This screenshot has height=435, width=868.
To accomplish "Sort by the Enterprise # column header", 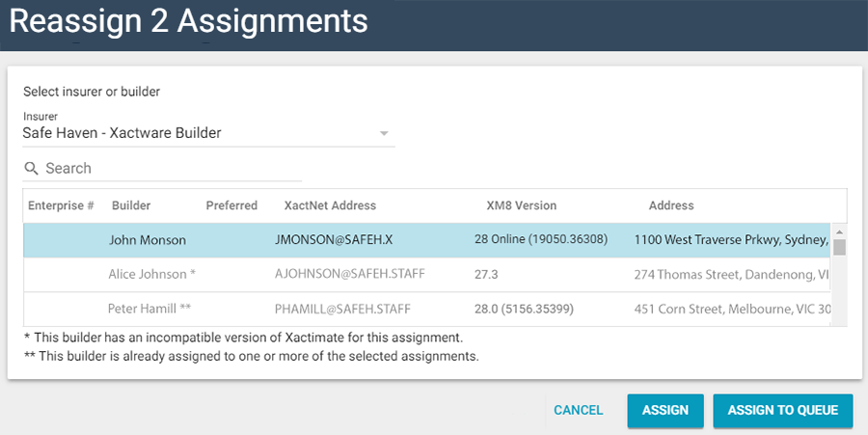I will click(61, 205).
